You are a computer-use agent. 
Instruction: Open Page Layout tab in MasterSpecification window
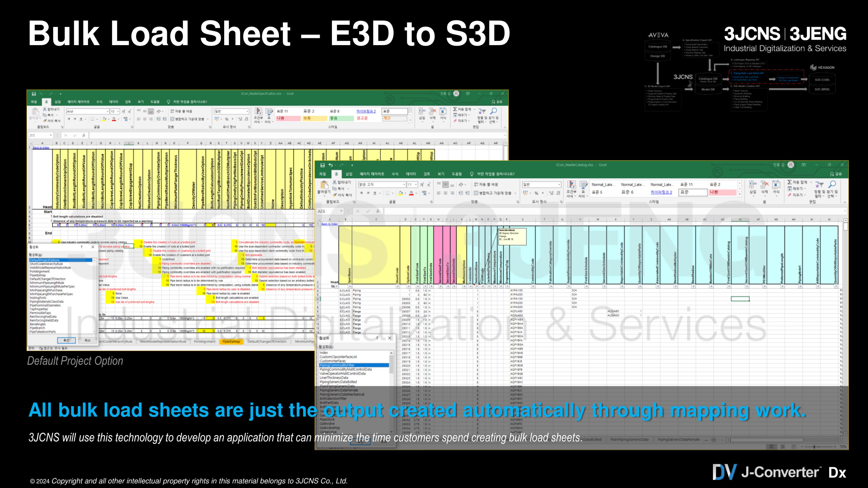tap(78, 102)
